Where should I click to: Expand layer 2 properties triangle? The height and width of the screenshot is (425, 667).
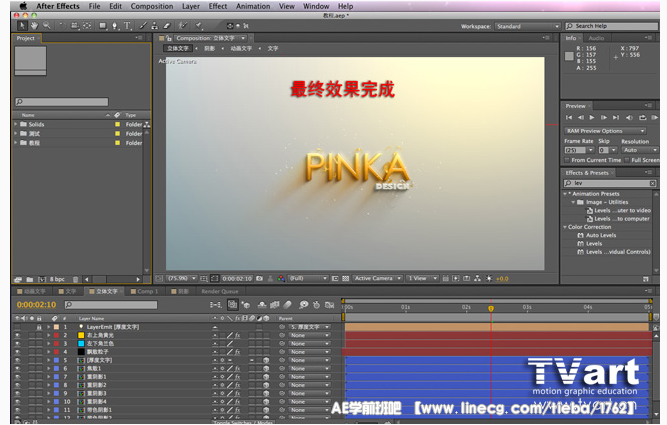(x=48, y=335)
